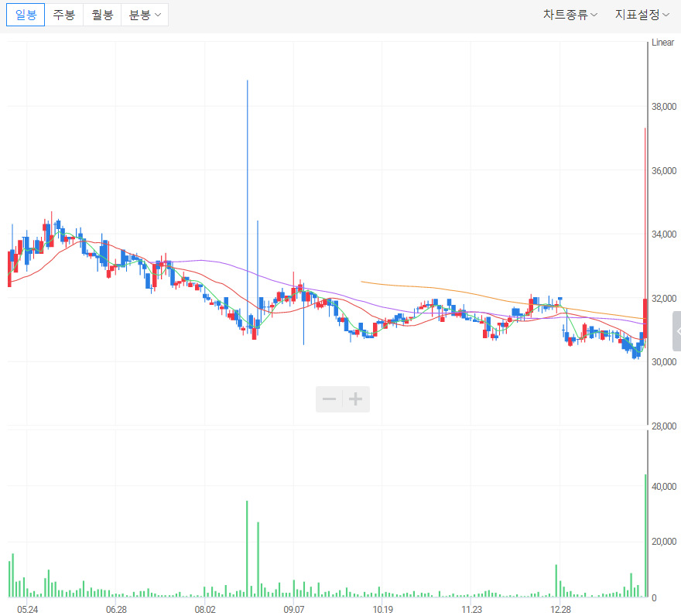Viewport: 681px width, 616px height.
Task: Click the 32,000 price axis label
Action: point(664,299)
